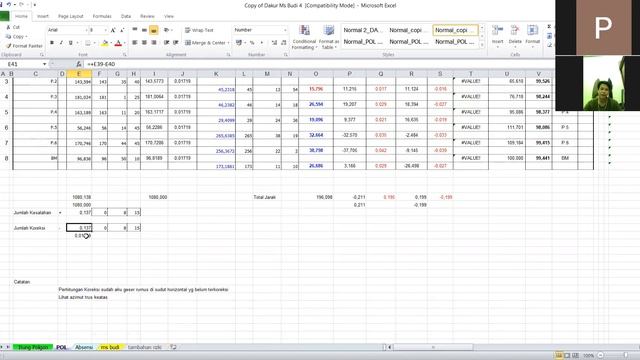Expand the cell Styles gallery More arrow
Image resolution: width=640 pixels, height=360 pixels.
click(482, 45)
